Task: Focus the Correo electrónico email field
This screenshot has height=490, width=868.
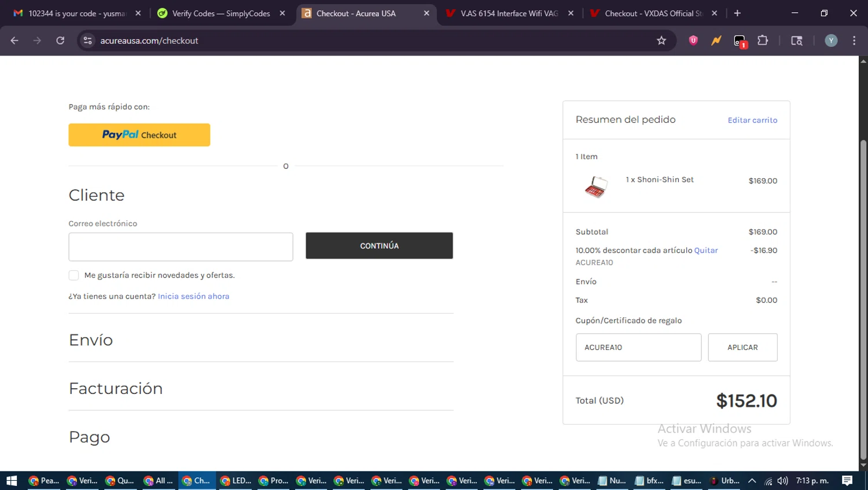Action: click(181, 247)
